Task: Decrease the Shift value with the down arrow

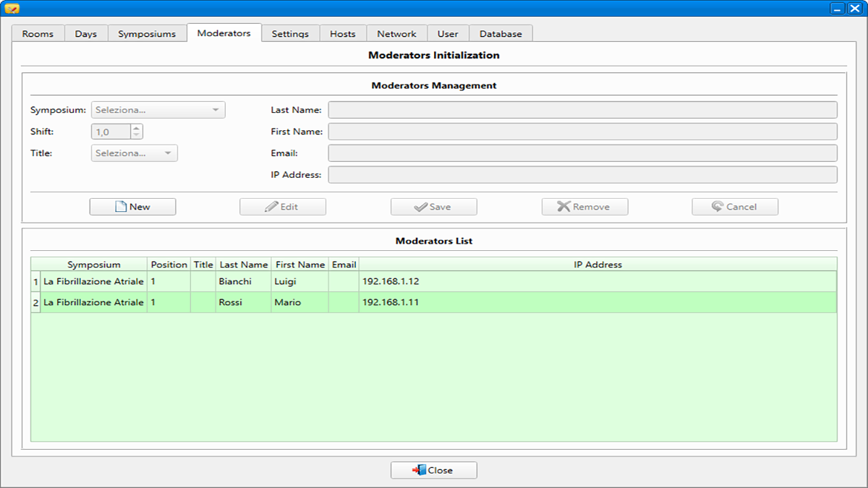Action: 137,135
